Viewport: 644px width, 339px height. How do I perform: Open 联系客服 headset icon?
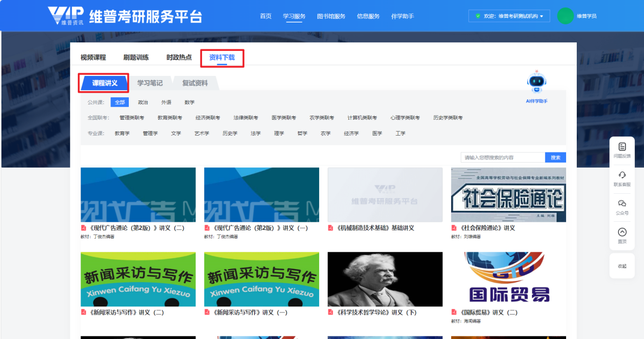point(622,175)
